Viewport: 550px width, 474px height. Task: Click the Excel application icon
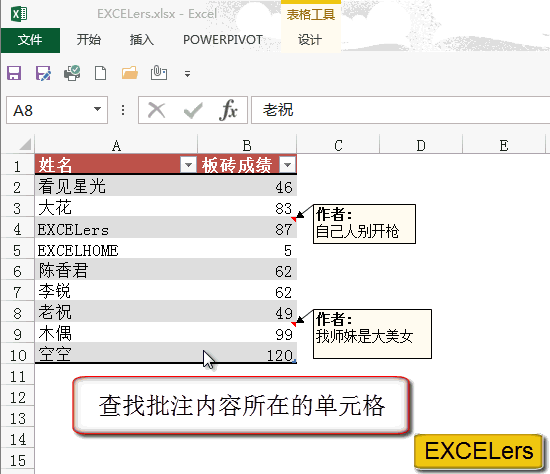click(19, 14)
